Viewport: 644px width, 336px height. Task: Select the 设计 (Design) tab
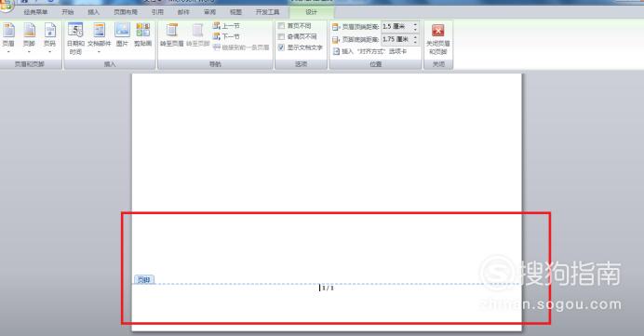click(312, 12)
